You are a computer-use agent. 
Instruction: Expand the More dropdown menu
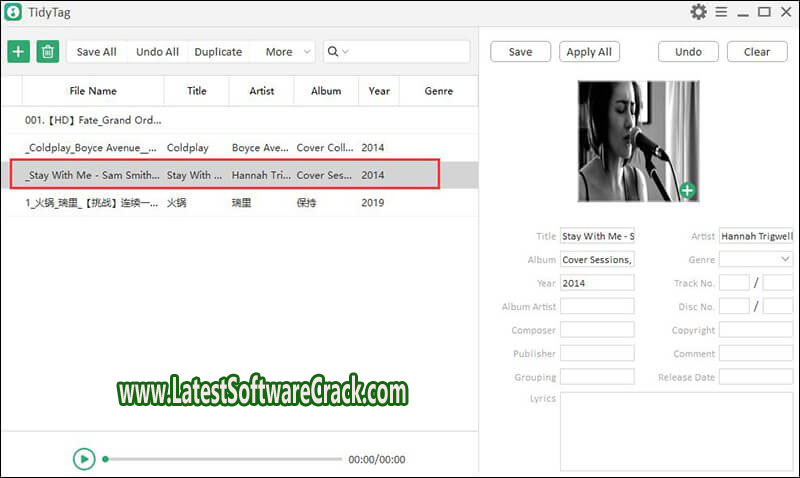(285, 52)
